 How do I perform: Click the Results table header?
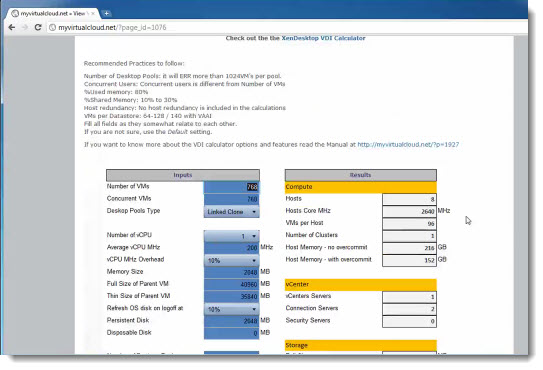[x=360, y=175]
